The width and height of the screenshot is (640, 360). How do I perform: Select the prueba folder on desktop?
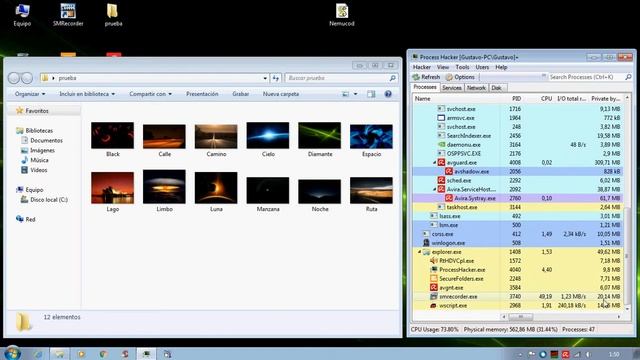coord(113,15)
